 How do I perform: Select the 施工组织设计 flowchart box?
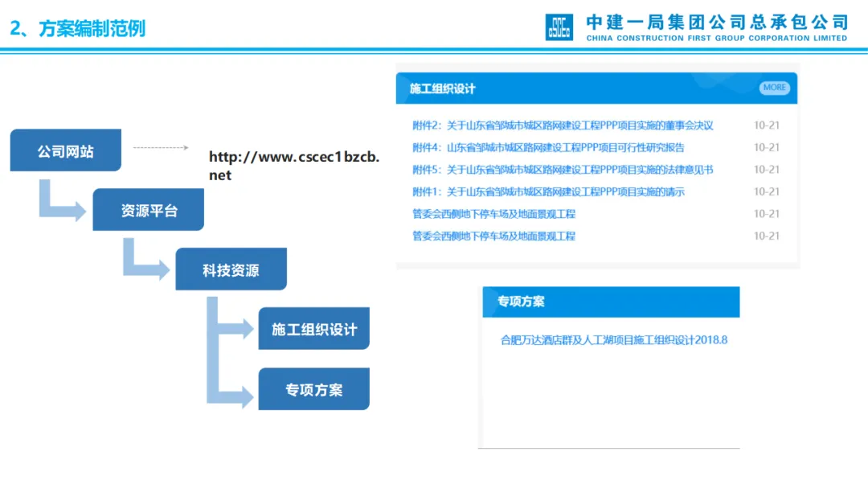click(314, 328)
